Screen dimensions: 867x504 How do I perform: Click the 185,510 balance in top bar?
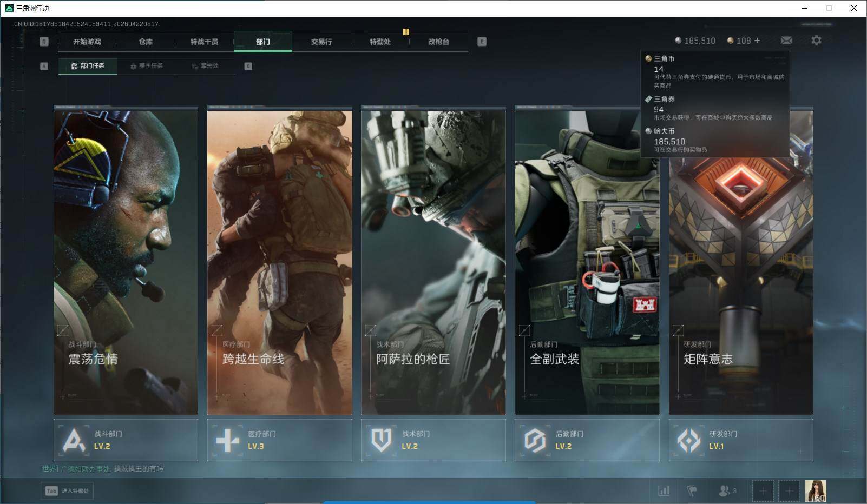(x=699, y=41)
